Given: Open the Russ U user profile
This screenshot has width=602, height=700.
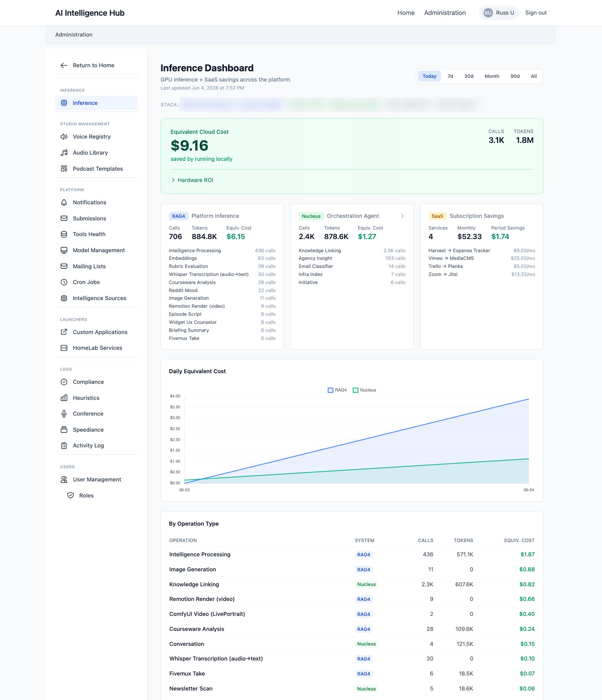Looking at the screenshot, I should coord(499,13).
